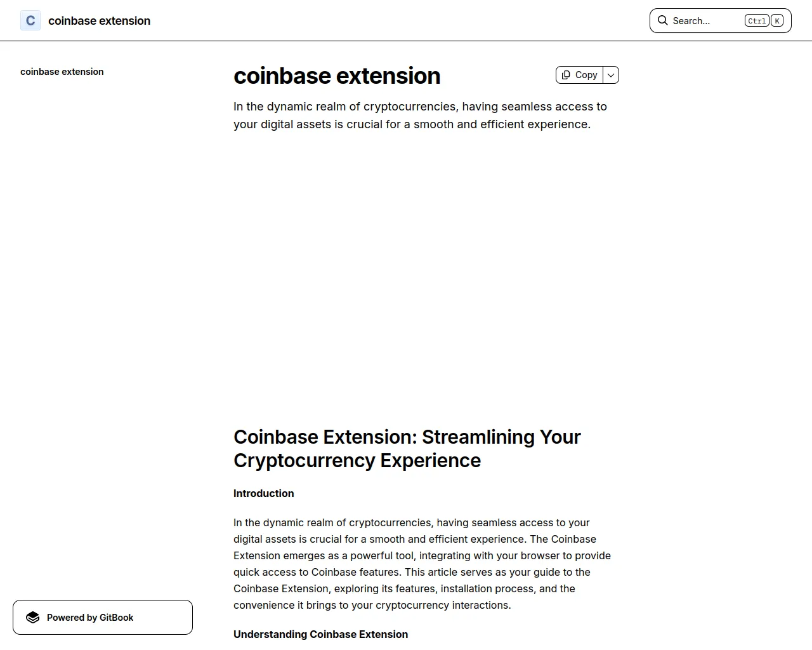
Task: Click the blue C logo icon
Action: click(x=30, y=20)
